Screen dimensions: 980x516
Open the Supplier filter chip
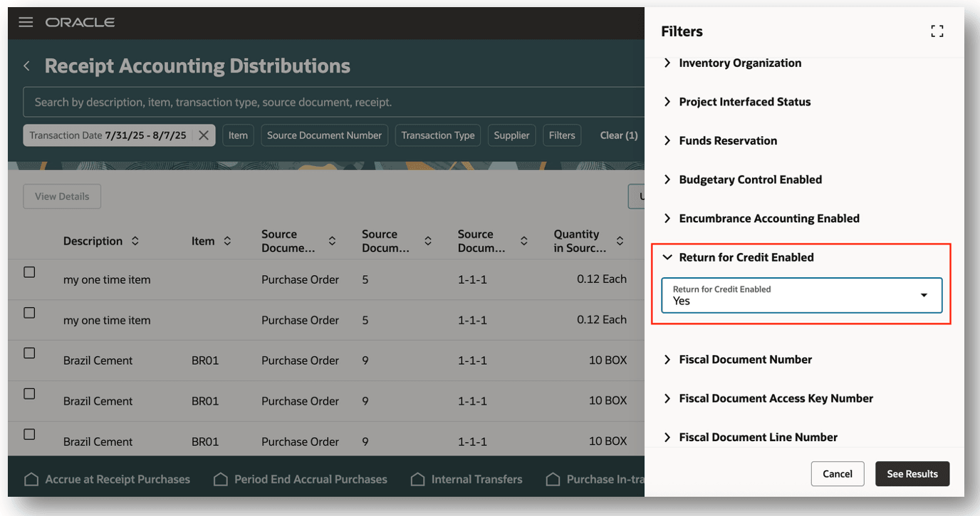coord(511,135)
